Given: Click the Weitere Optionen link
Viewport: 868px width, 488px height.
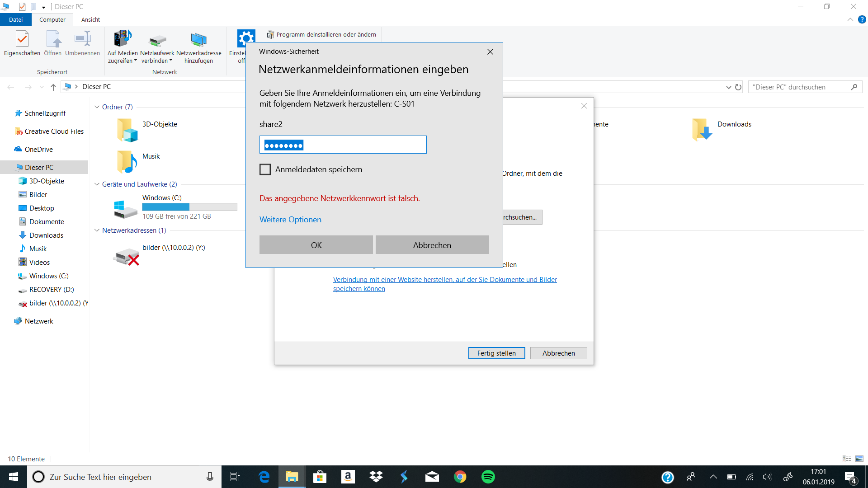Looking at the screenshot, I should pos(290,220).
